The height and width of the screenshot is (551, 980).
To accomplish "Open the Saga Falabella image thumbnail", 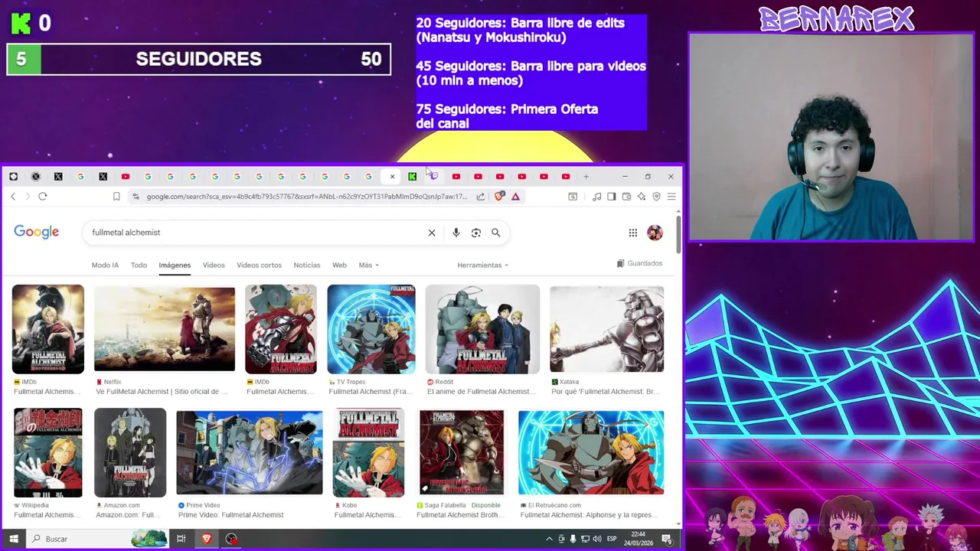I will pos(462,453).
